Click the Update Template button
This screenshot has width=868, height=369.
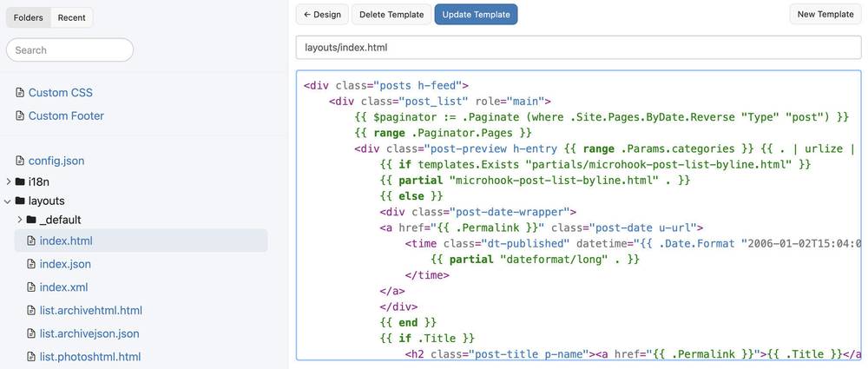476,15
